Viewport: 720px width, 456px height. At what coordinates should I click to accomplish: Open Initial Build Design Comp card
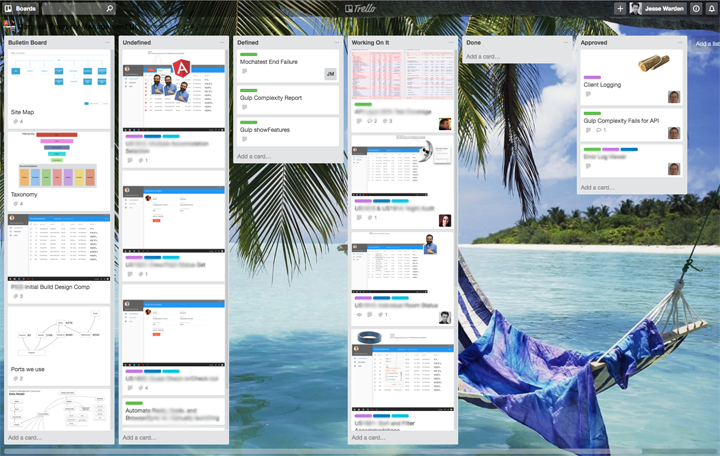59,259
